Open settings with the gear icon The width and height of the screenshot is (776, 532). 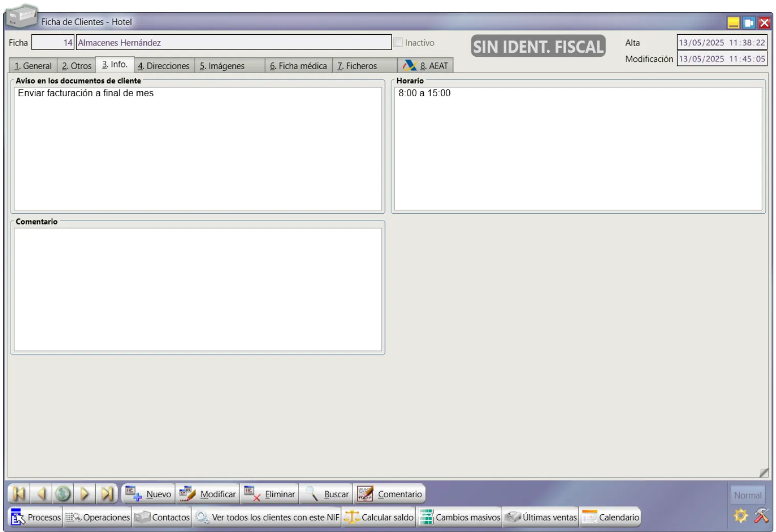point(740,515)
